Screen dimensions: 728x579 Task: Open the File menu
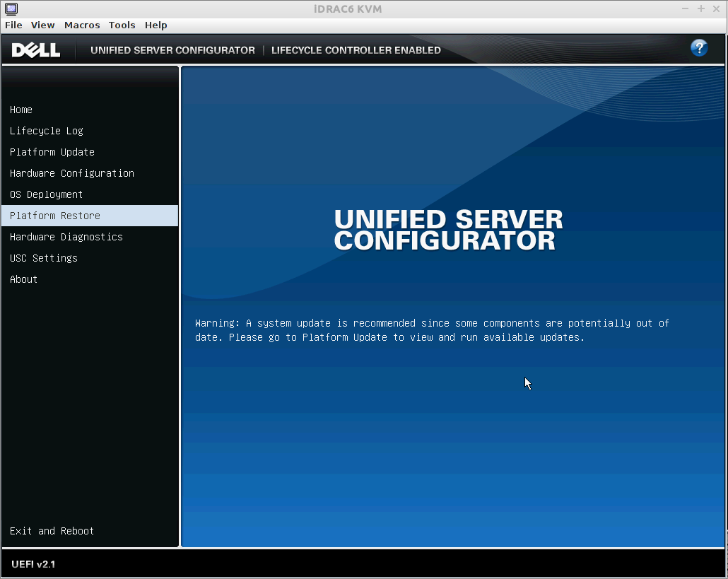[x=13, y=25]
